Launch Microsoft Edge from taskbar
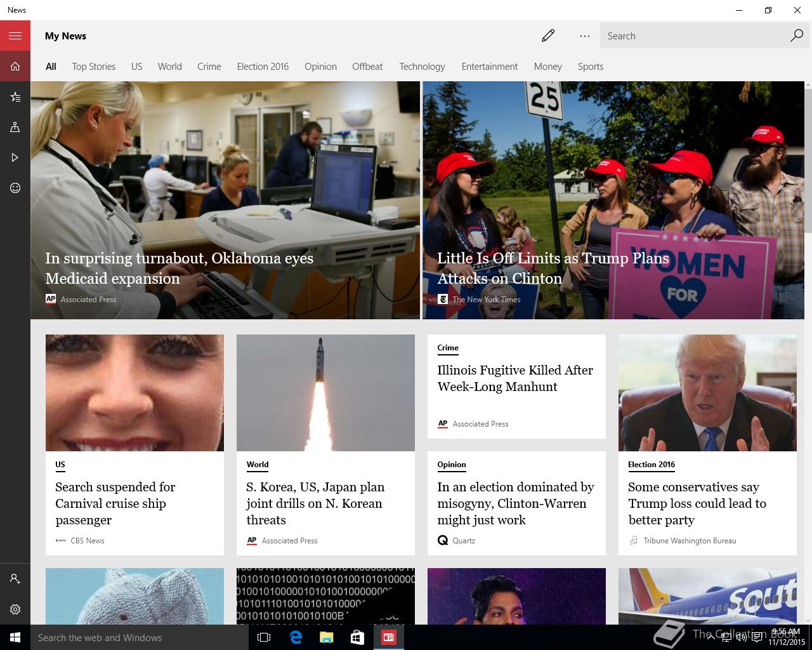The height and width of the screenshot is (650, 812). pos(296,637)
